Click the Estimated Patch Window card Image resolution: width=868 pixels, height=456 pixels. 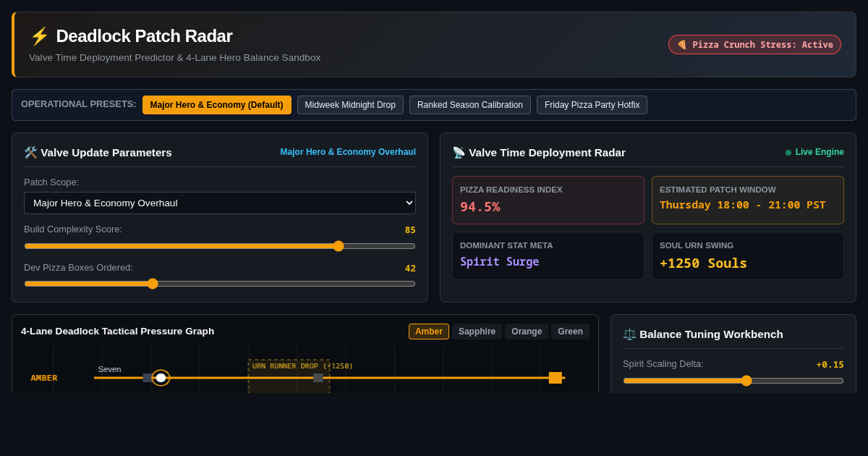748,200
